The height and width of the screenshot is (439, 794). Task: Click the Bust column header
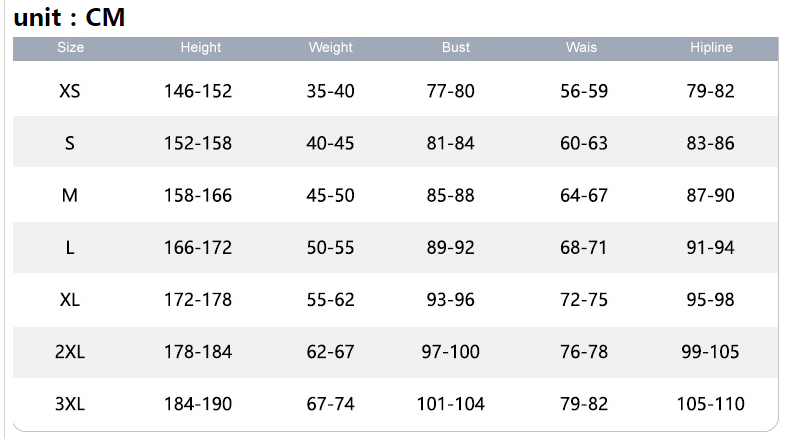click(455, 47)
